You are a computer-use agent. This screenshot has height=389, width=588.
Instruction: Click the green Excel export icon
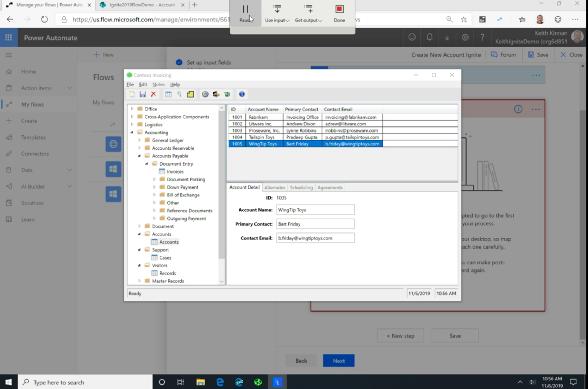pos(227,94)
